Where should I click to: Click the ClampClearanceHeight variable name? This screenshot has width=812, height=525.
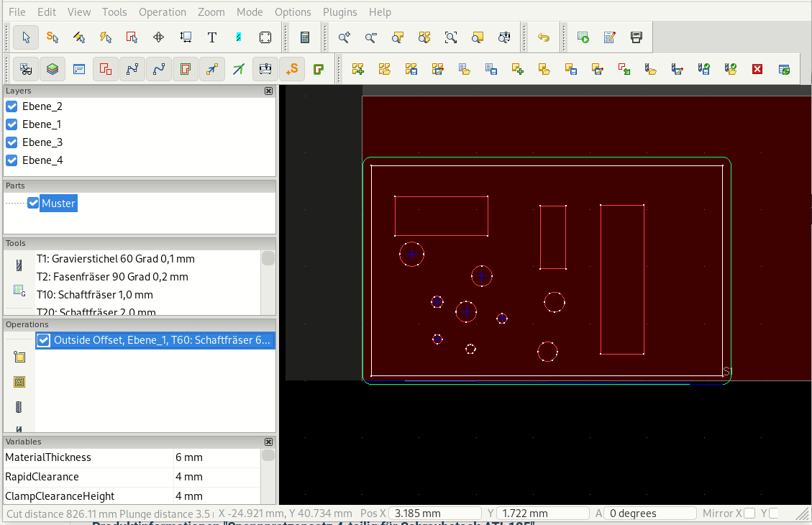tap(60, 496)
